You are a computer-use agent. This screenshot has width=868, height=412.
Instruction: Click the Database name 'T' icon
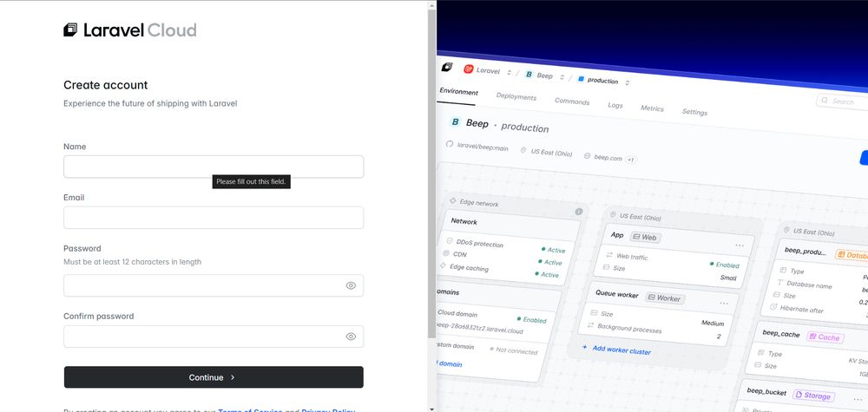click(780, 283)
